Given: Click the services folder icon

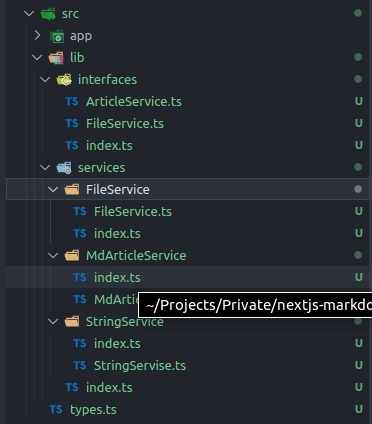Looking at the screenshot, I should click(64, 168).
